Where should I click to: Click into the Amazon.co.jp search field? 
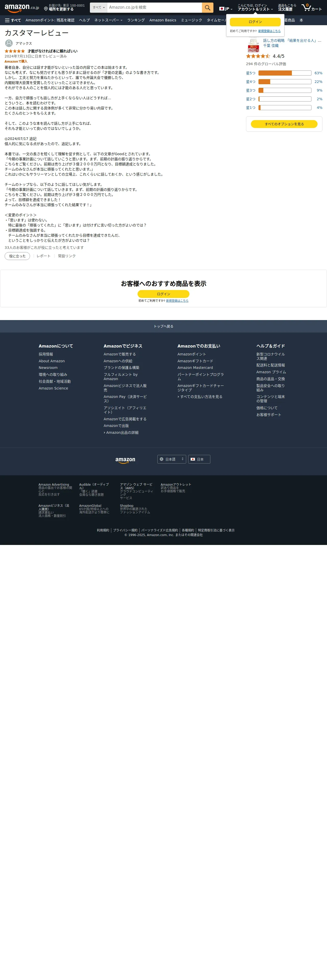tap(154, 8)
